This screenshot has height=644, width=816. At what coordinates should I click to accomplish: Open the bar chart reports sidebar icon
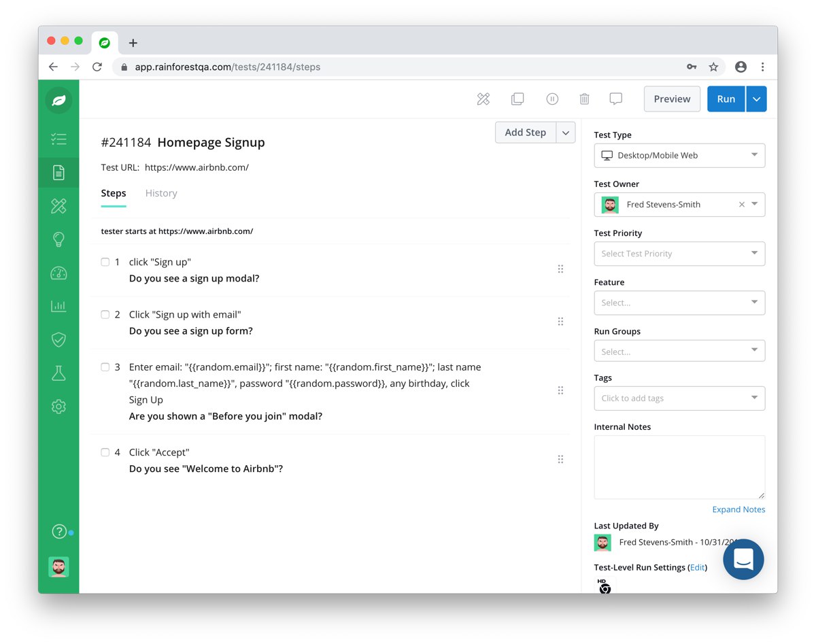pos(58,306)
